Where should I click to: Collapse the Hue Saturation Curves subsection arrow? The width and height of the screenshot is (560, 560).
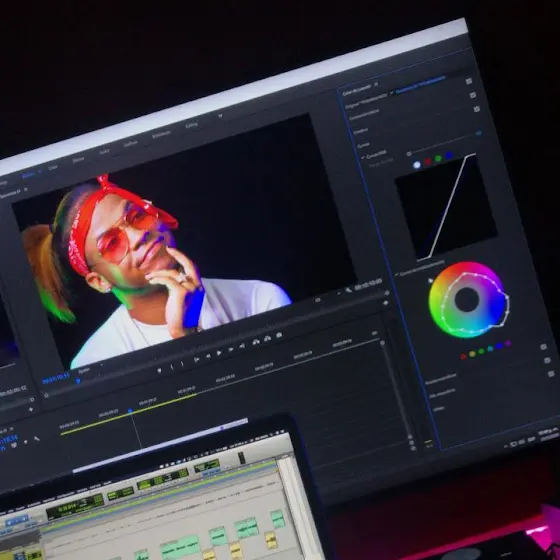pos(396,275)
